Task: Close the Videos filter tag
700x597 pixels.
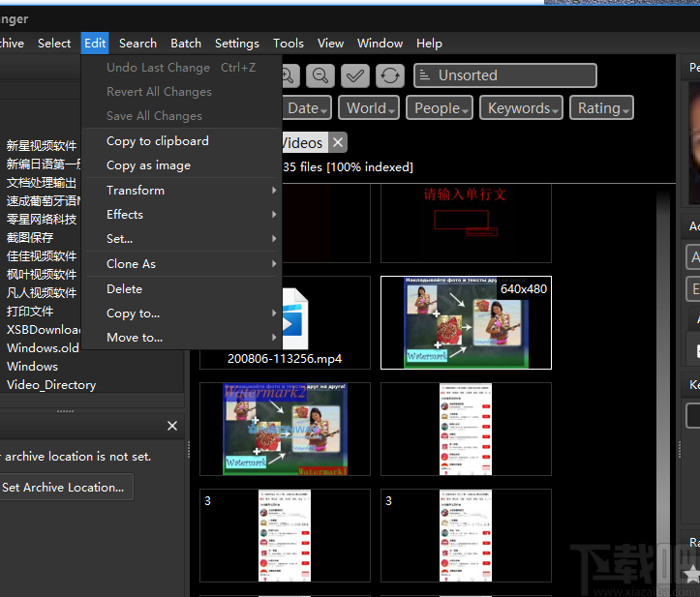Action: (338, 143)
